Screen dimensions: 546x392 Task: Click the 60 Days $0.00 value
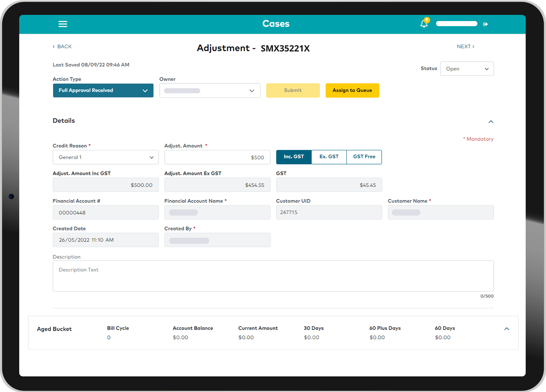[x=443, y=338]
